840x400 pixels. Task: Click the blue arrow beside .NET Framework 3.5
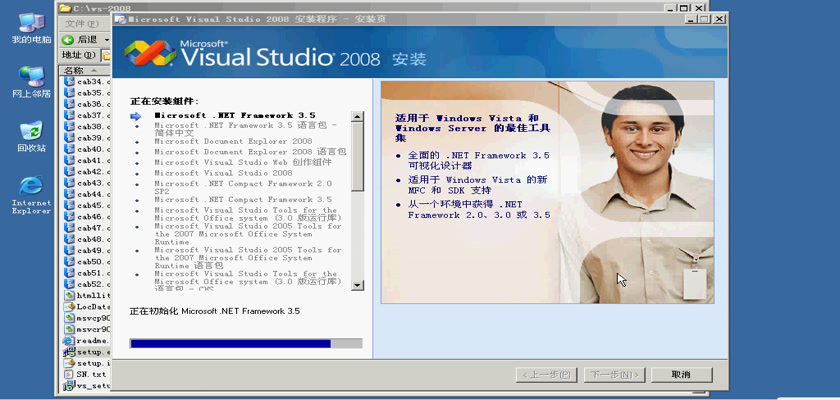[x=135, y=116]
